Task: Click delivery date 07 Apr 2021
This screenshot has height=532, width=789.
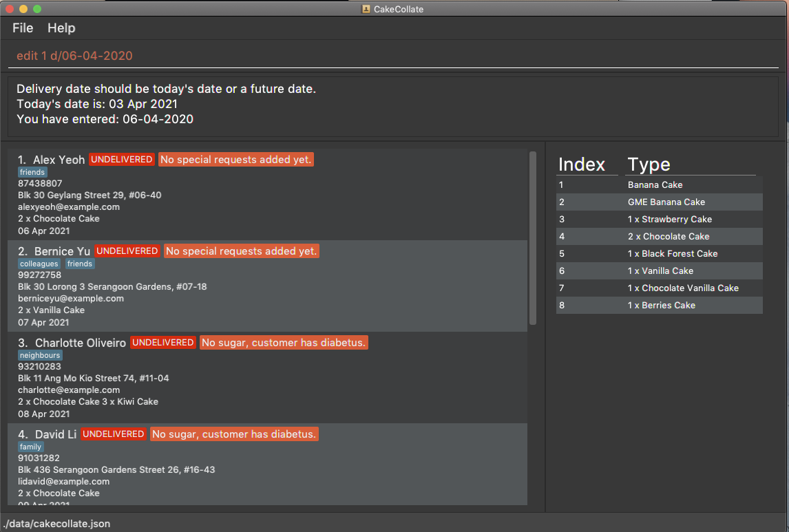Action: [x=44, y=322]
